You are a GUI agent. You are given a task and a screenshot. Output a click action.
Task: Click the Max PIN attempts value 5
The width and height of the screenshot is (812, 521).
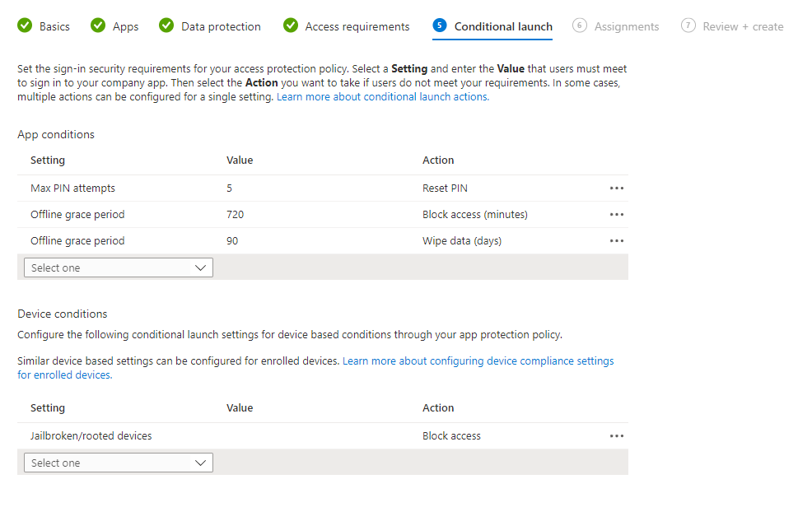(230, 188)
